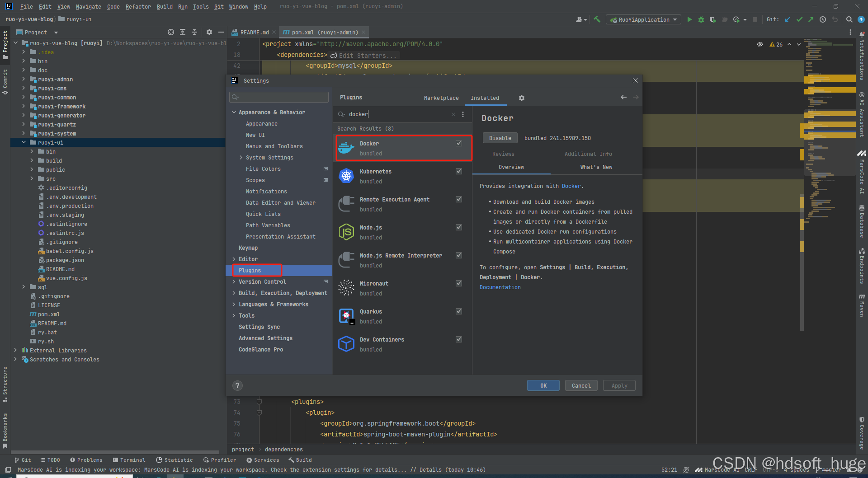Open Git show history clock icon
Screen dimensions: 868x478
(x=823, y=19)
